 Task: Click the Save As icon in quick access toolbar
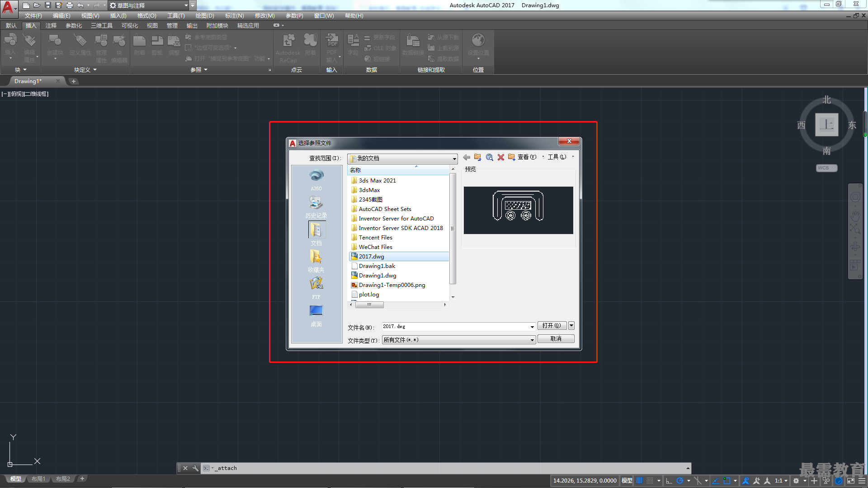[x=59, y=5]
